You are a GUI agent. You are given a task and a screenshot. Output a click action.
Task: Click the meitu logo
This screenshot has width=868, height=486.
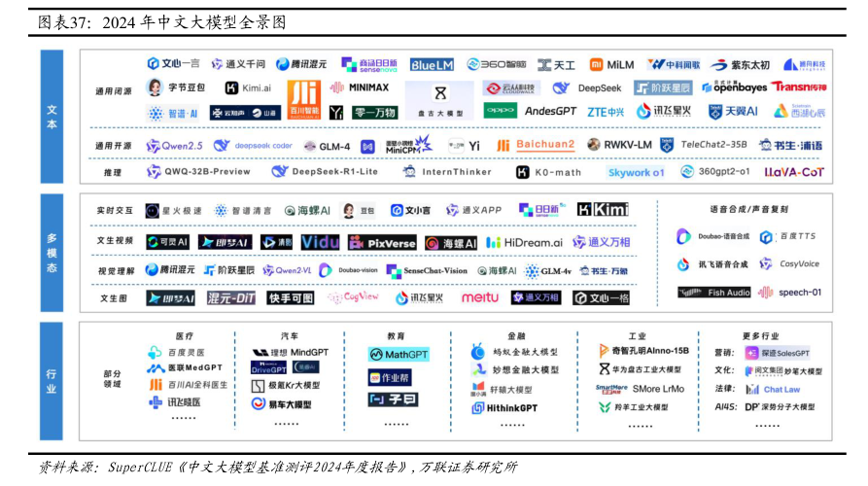480,297
